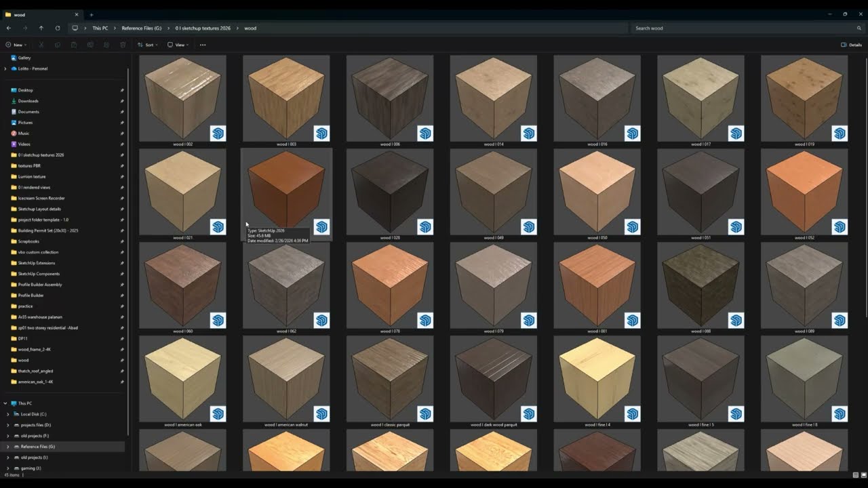Select the wood l 052 thumbnail

(x=804, y=192)
